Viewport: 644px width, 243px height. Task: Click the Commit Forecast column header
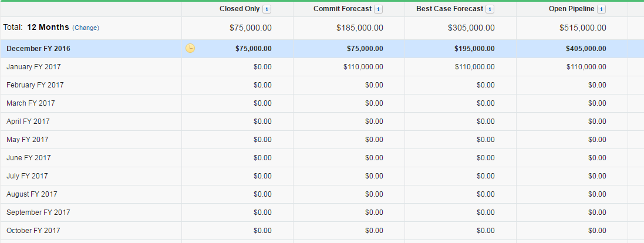tap(343, 9)
